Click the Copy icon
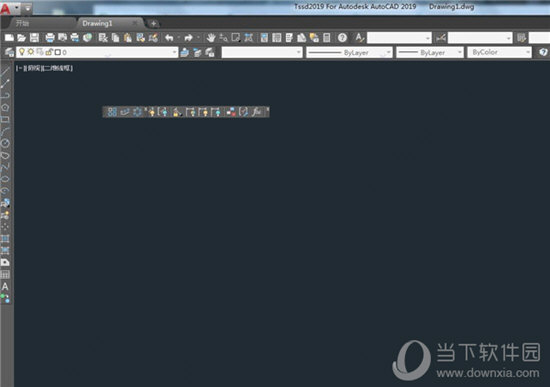550x387 pixels. click(115, 38)
